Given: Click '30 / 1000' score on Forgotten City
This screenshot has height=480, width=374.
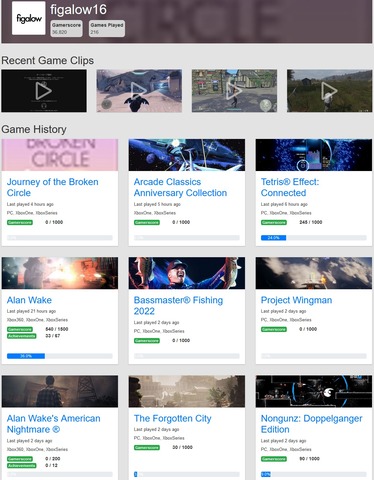Looking at the screenshot, I should [182, 448].
